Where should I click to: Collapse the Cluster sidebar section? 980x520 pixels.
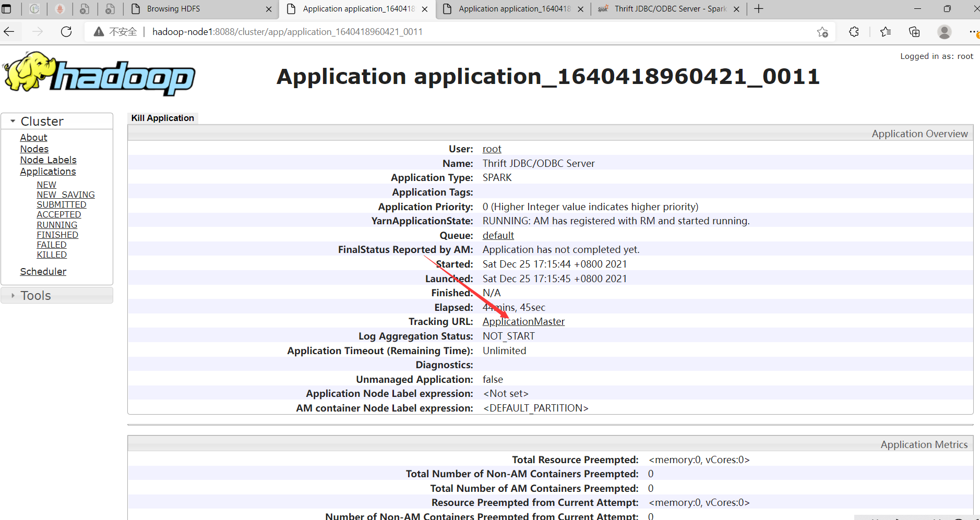(13, 120)
